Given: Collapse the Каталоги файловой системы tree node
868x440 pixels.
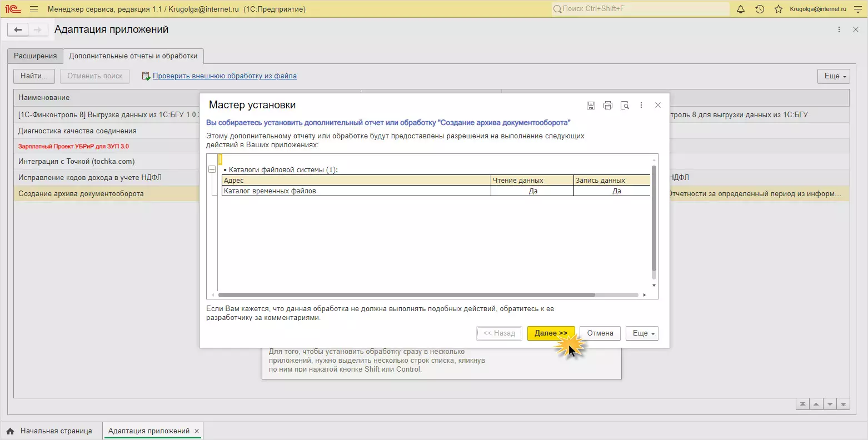Looking at the screenshot, I should pos(212,170).
